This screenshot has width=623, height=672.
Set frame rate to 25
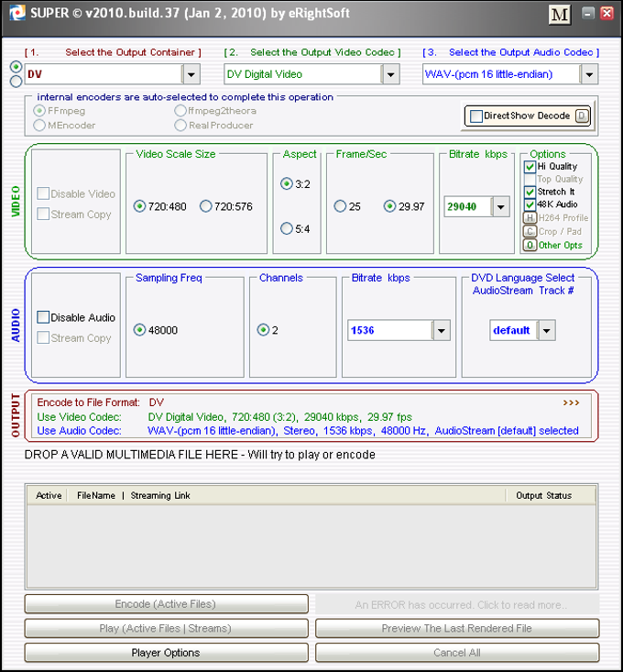click(x=340, y=206)
